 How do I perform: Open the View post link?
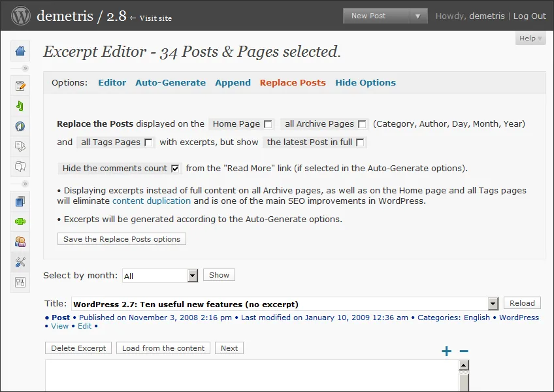[x=59, y=326]
